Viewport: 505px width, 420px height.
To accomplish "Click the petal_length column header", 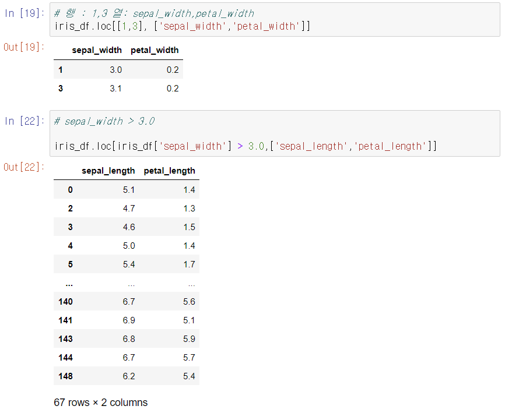I will tap(170, 171).
